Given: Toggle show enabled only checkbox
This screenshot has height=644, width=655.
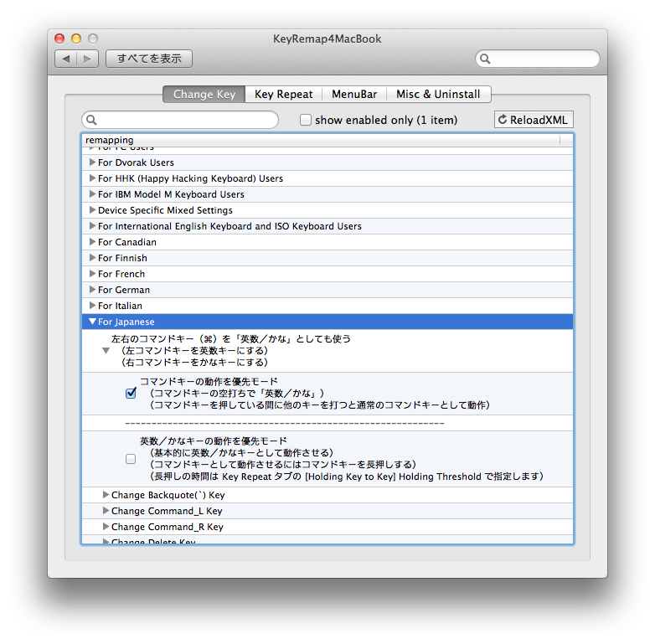Looking at the screenshot, I should coord(306,121).
